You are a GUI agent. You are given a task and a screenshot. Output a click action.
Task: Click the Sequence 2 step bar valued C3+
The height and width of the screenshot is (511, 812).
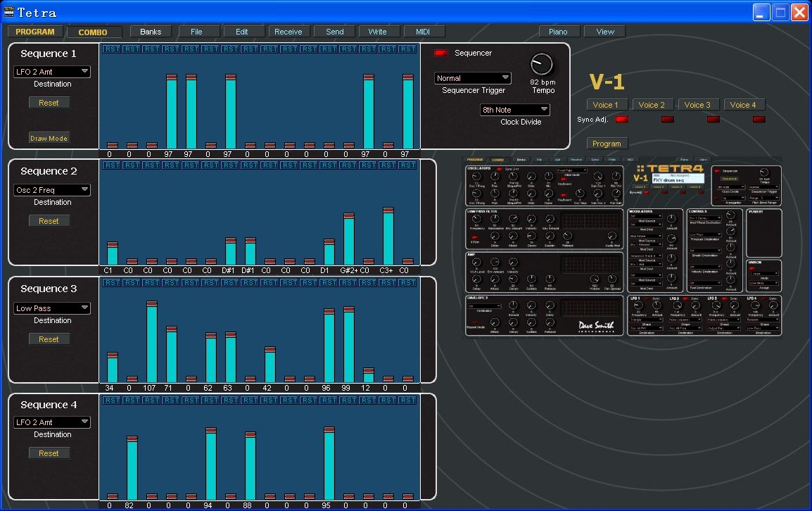click(x=388, y=236)
